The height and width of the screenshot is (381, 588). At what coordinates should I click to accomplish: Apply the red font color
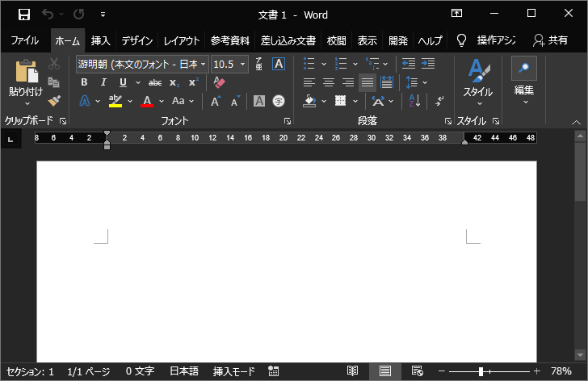tap(147, 101)
